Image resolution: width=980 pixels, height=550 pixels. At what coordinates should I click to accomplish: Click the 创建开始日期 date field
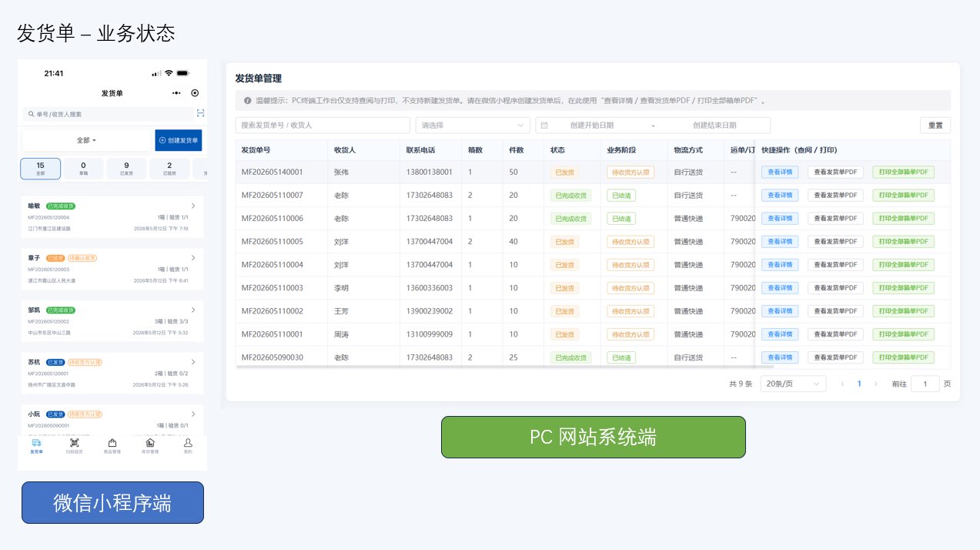tap(592, 125)
